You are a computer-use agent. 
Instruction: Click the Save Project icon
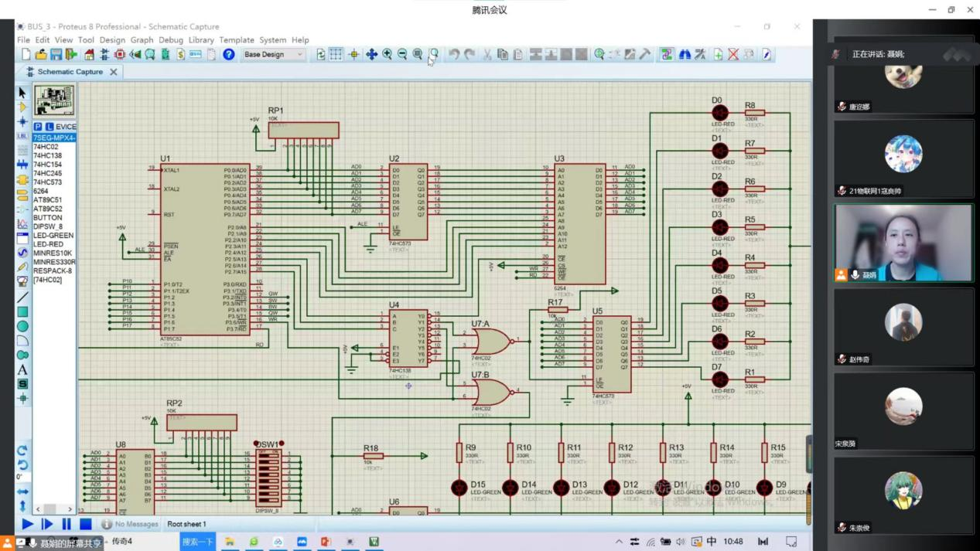point(56,55)
